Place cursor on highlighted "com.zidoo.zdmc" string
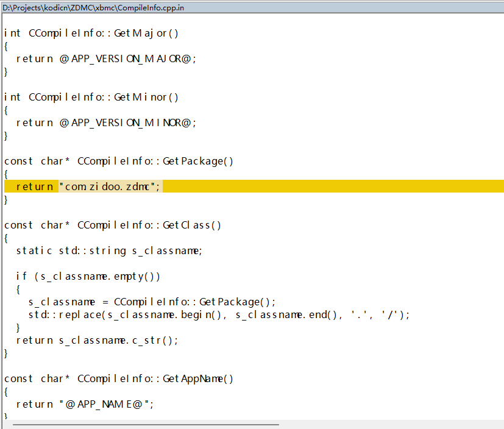 (110, 186)
